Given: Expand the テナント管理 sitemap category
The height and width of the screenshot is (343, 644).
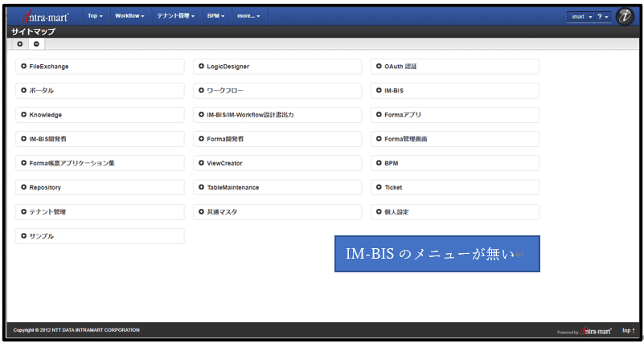Looking at the screenshot, I should tap(100, 212).
